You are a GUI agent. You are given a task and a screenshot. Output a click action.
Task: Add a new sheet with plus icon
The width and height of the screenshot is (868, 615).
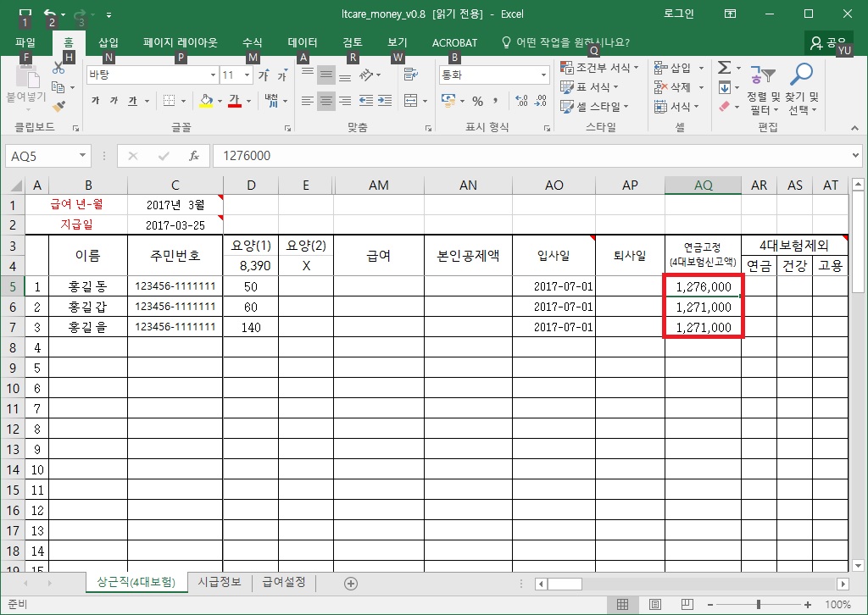[x=351, y=583]
